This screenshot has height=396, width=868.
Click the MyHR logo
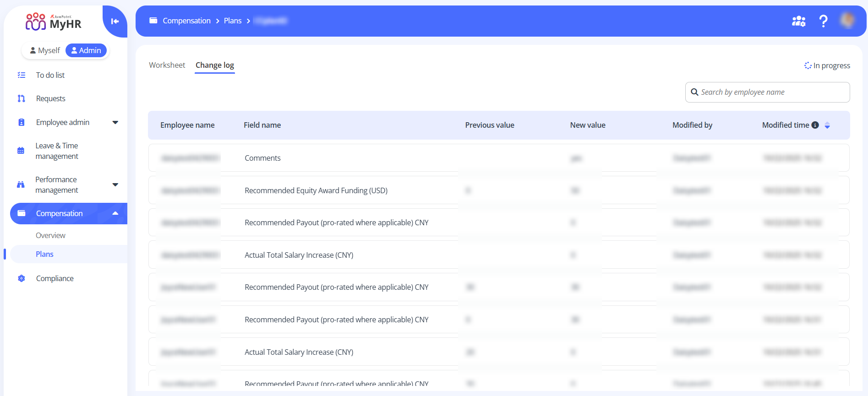point(54,22)
